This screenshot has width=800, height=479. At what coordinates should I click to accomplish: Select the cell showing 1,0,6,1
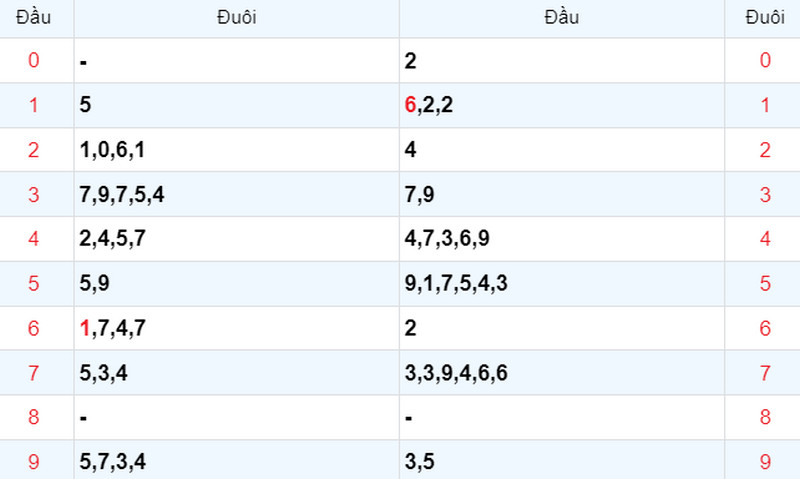[237, 149]
